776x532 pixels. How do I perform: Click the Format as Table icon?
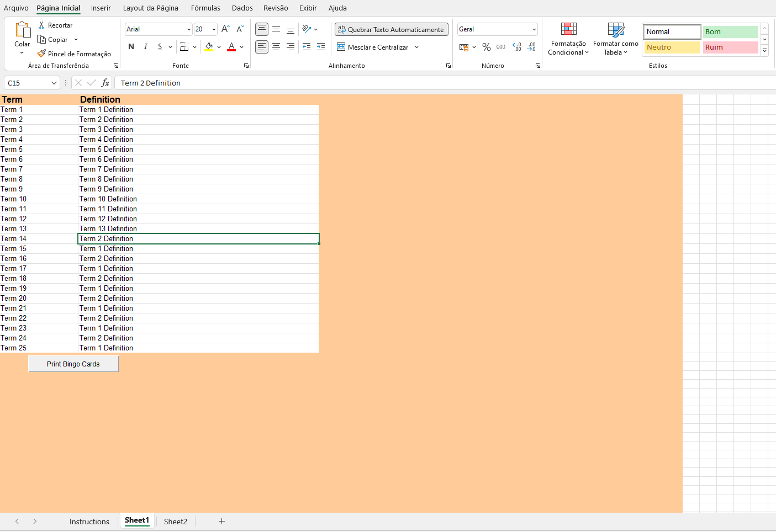click(x=615, y=29)
